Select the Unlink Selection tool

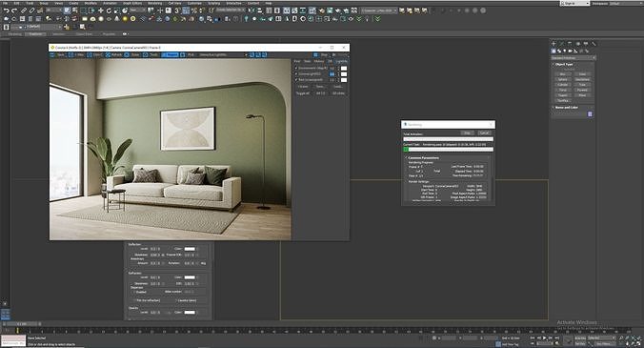31,10
